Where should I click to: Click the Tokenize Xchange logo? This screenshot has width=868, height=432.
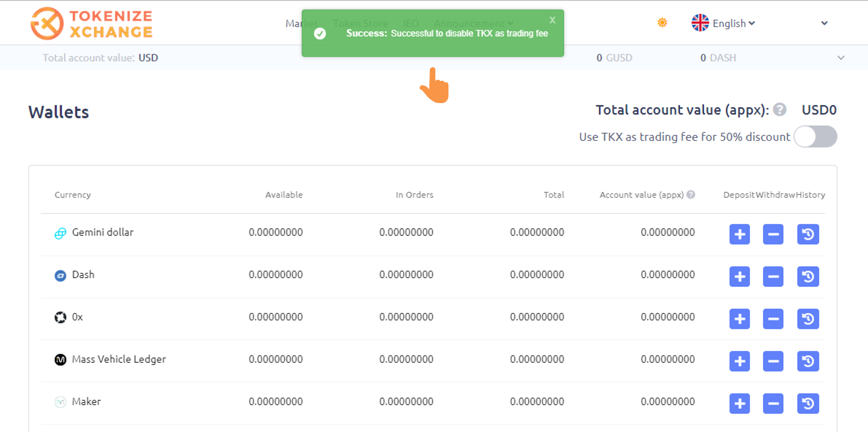(91, 23)
